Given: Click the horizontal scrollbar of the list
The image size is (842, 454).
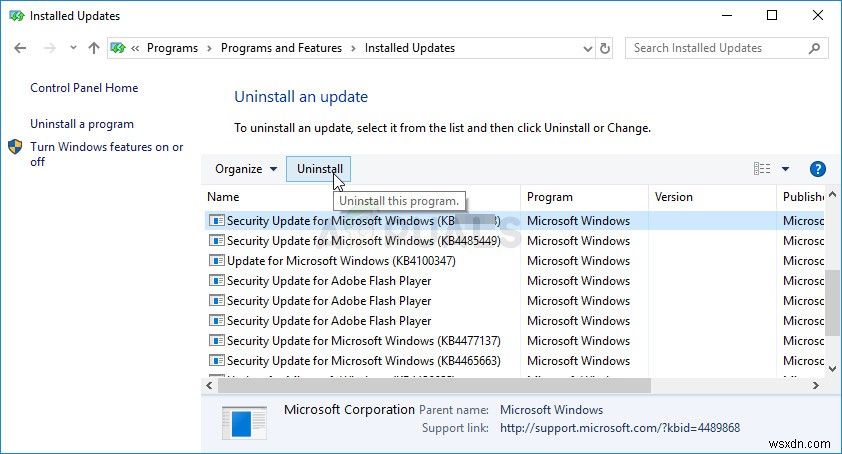Looking at the screenshot, I should [x=500, y=384].
